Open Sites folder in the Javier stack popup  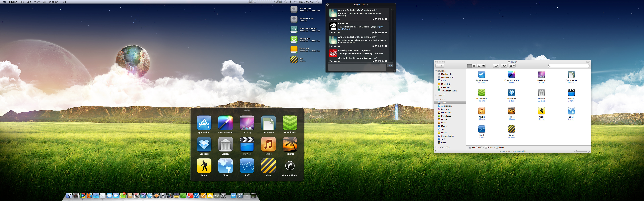225,165
